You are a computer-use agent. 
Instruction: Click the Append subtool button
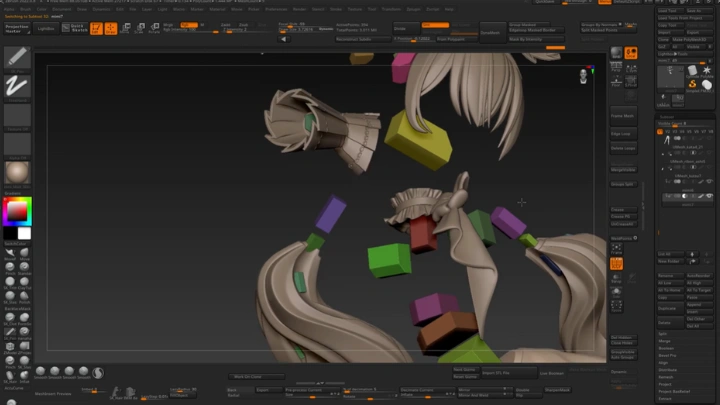[699, 304]
